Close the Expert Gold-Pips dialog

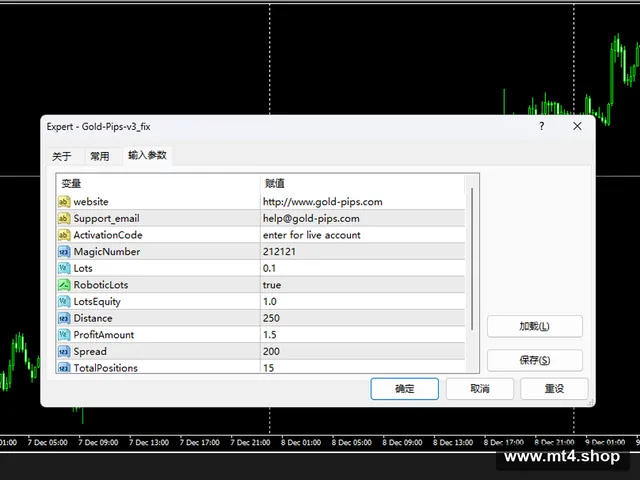[577, 126]
